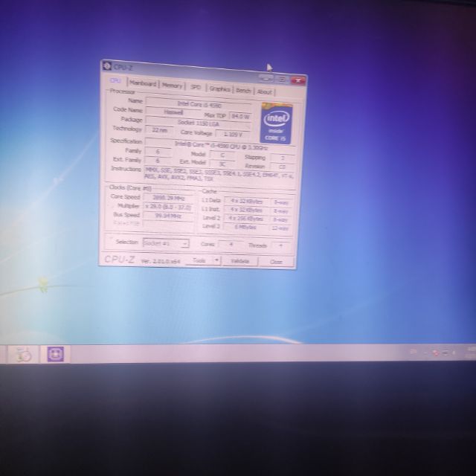This screenshot has width=476, height=476.
Task: Close the CPU-Z window with red X
Action: (298, 80)
